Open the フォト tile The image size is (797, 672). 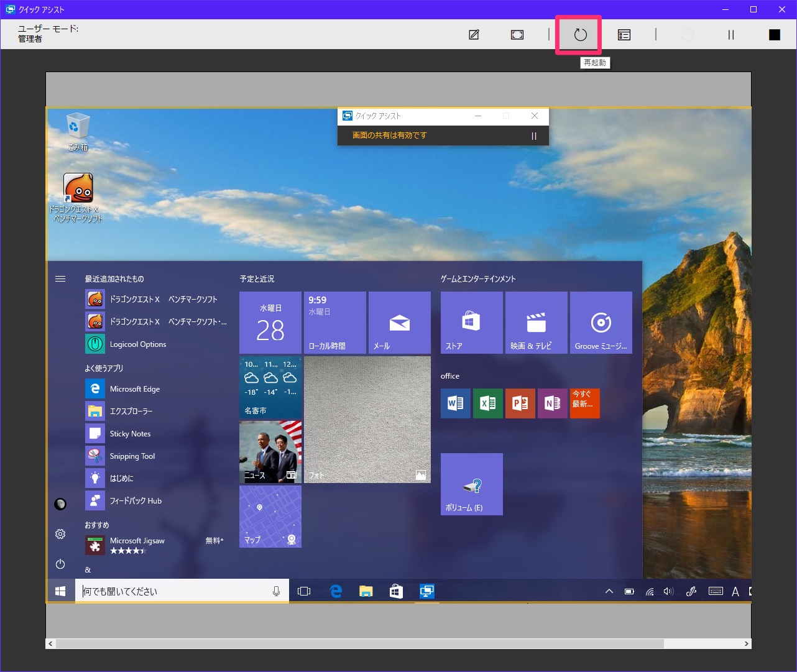[x=367, y=420]
